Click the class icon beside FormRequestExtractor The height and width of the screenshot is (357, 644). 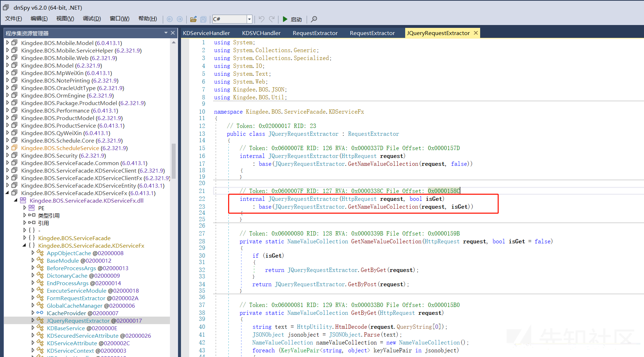[x=40, y=298]
